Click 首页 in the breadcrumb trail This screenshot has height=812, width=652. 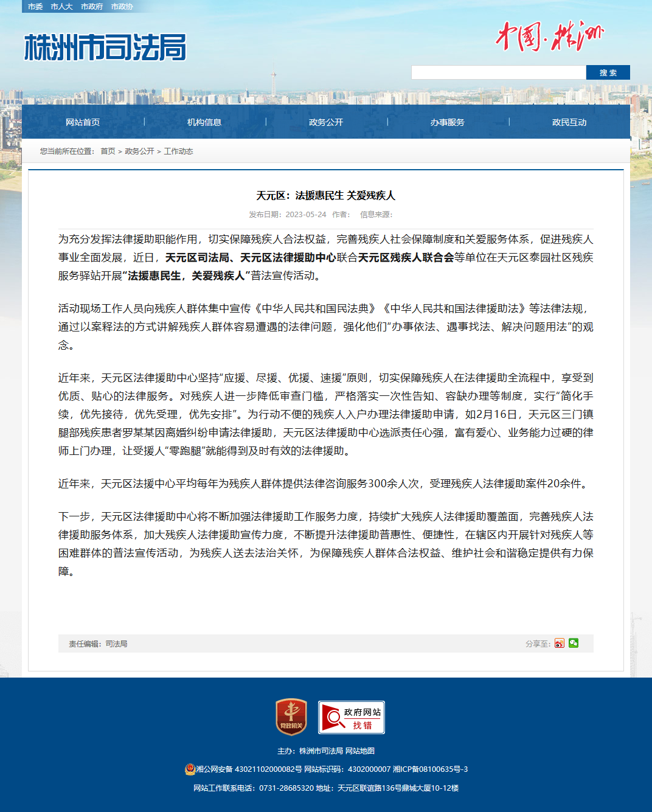coord(108,151)
